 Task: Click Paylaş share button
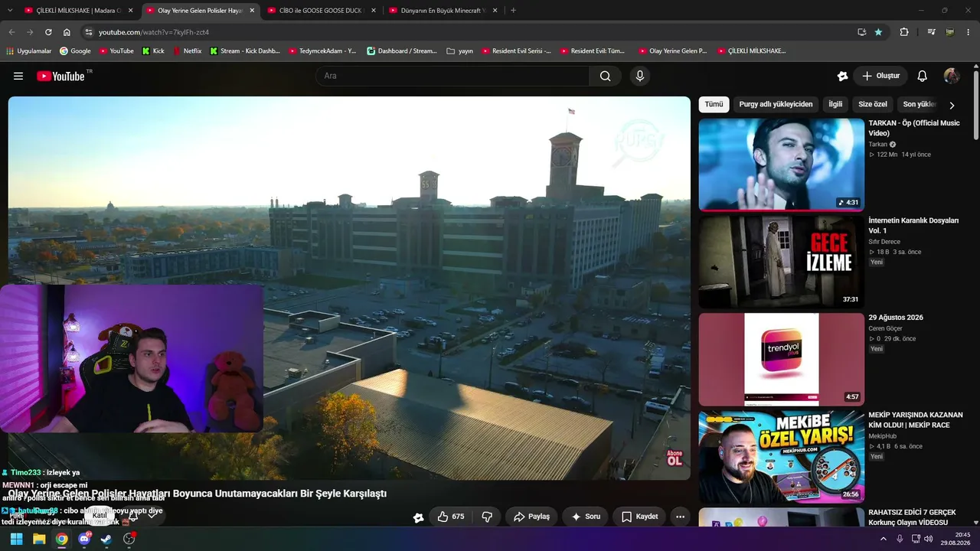click(x=531, y=517)
